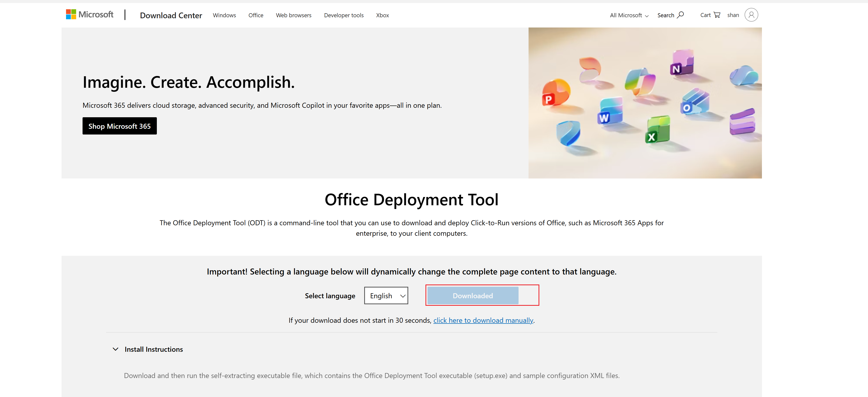Open the Windows nav item
The width and height of the screenshot is (868, 397).
coord(224,15)
